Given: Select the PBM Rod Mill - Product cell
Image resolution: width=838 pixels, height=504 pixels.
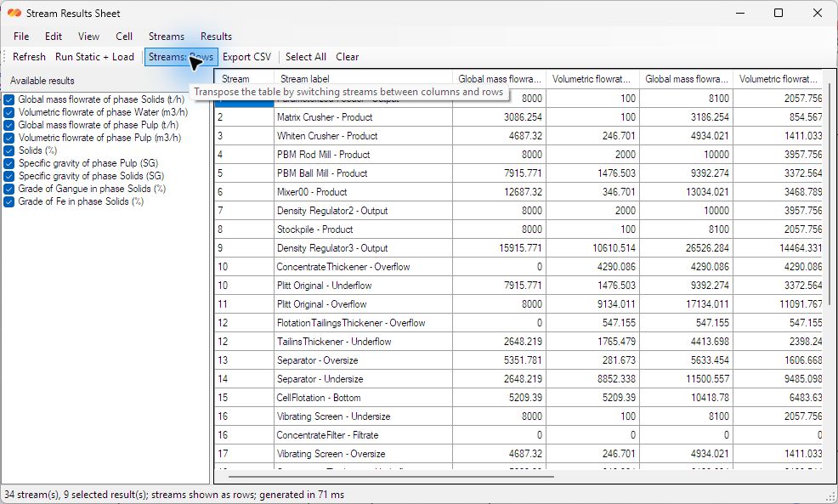Looking at the screenshot, I should tap(363, 155).
